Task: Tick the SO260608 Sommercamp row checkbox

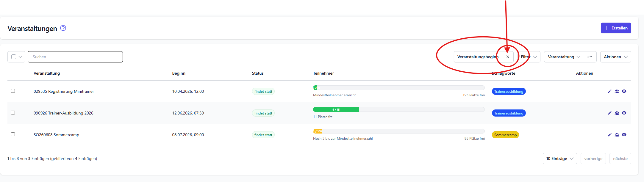Action: [13, 134]
